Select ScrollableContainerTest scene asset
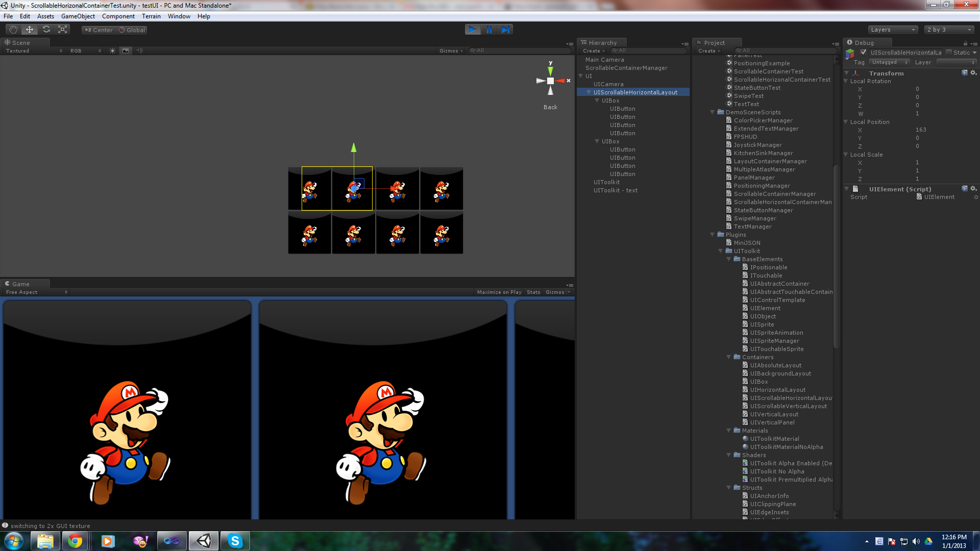This screenshot has width=980, height=551. (768, 71)
